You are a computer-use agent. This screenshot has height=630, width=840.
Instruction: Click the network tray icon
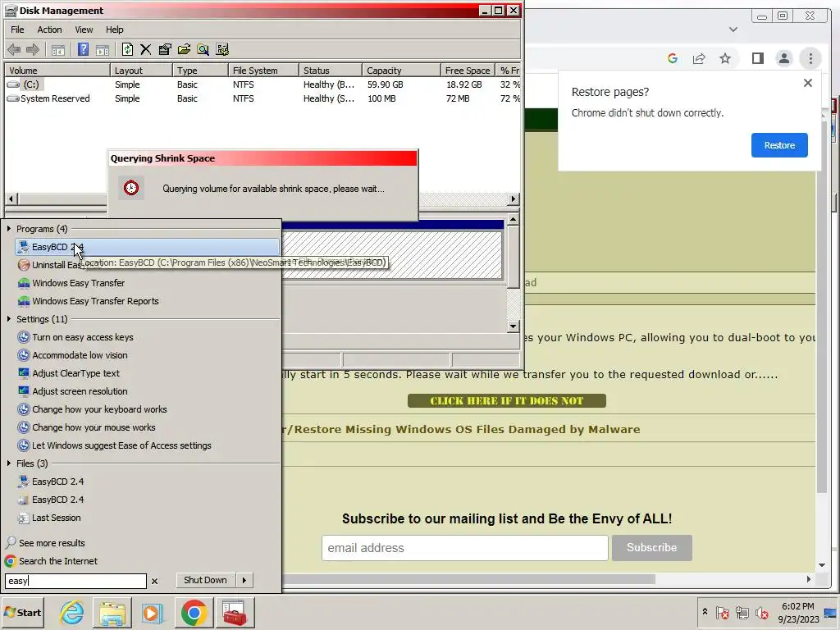(x=742, y=612)
